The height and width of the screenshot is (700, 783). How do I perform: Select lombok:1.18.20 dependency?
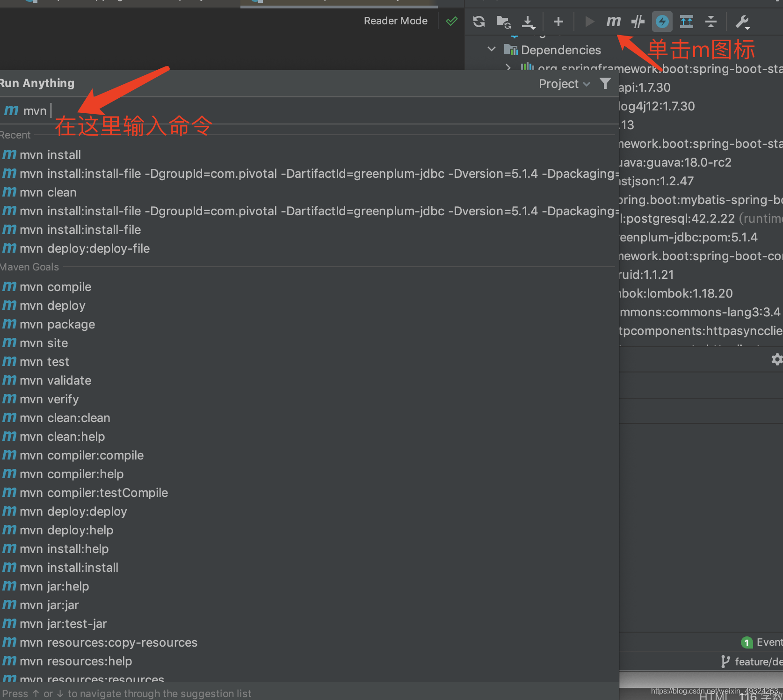click(x=676, y=293)
